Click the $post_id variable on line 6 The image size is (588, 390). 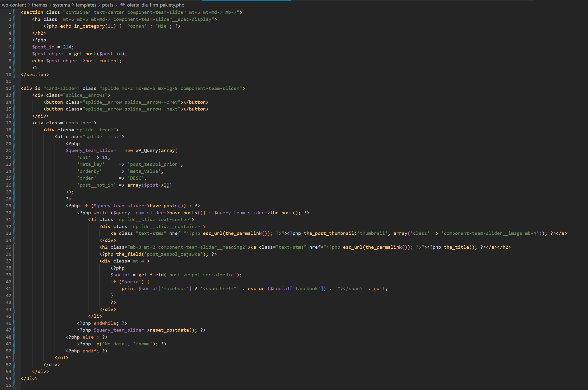pos(43,47)
